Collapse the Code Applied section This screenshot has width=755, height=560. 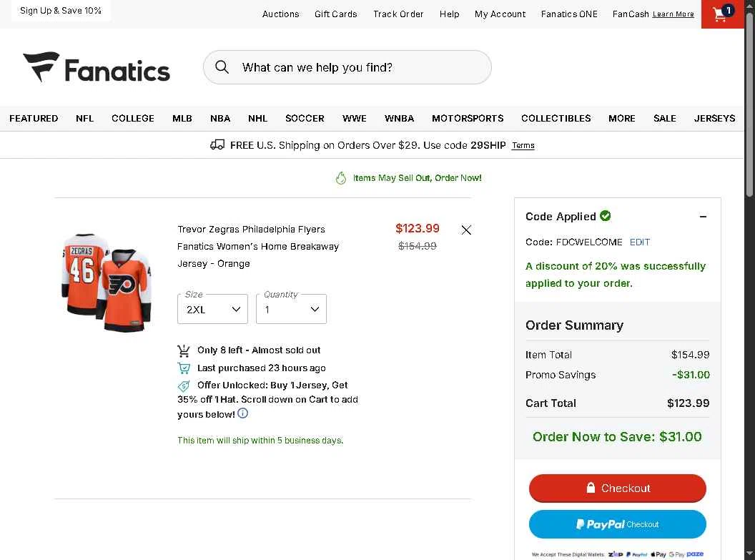pos(703,217)
